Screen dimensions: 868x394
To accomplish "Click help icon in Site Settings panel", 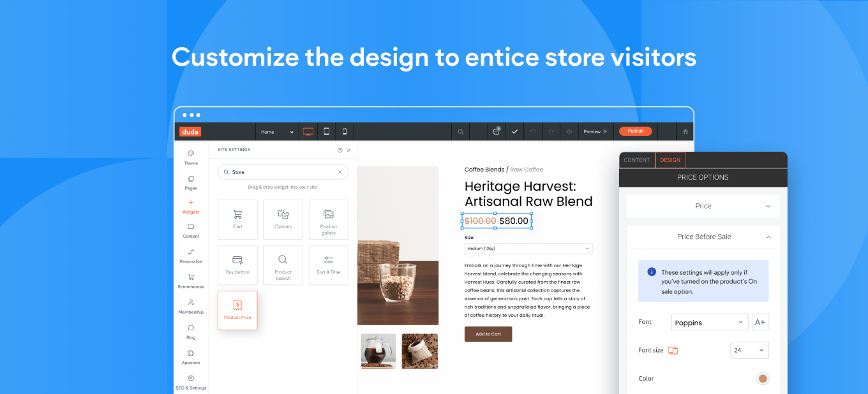I will click(x=340, y=150).
